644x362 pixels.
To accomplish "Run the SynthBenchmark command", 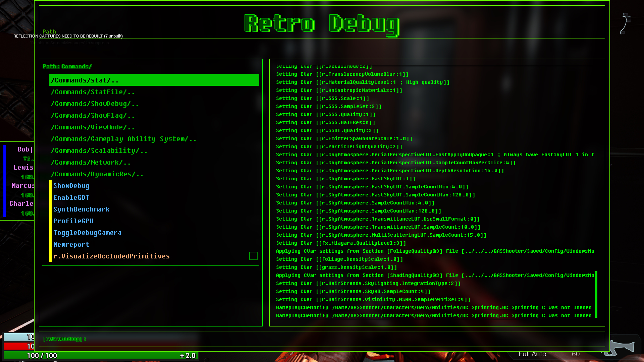I will click(82, 209).
